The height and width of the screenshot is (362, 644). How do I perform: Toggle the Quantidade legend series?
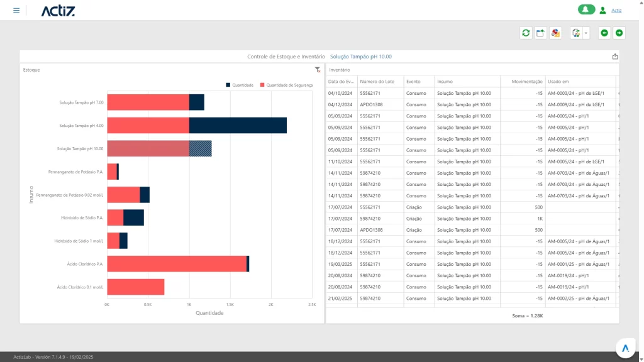pos(240,85)
